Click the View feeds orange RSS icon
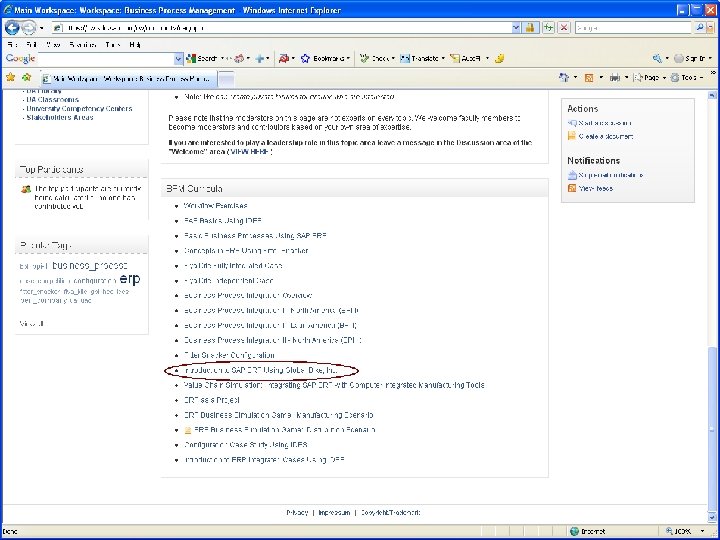 [x=572, y=188]
